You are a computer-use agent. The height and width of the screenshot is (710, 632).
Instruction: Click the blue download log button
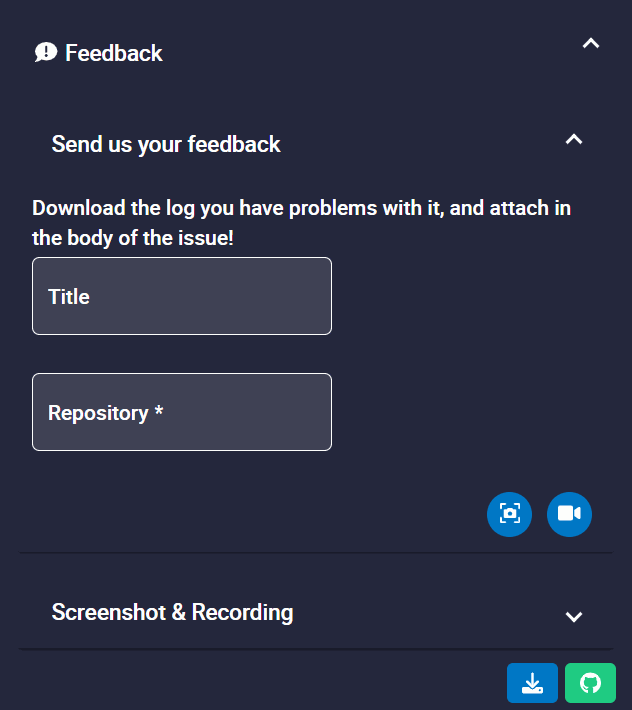pyautogui.click(x=532, y=683)
